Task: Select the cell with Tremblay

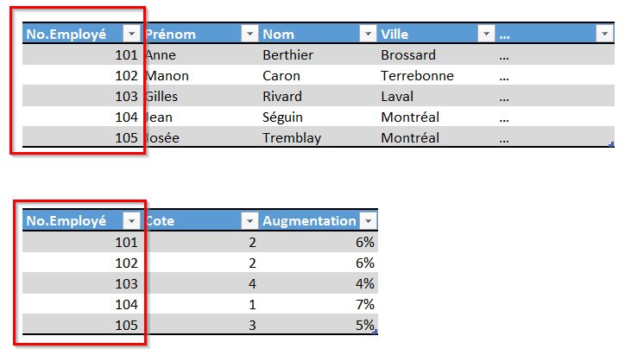Action: pyautogui.click(x=291, y=138)
